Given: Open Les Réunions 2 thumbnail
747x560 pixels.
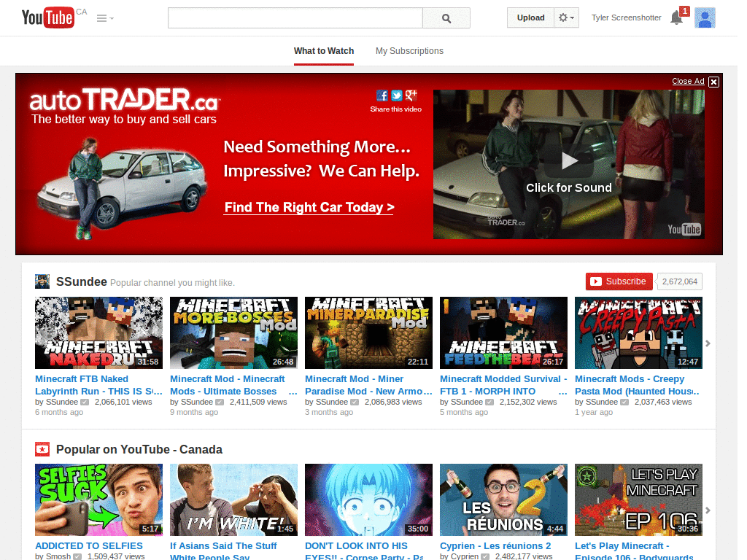Looking at the screenshot, I should [x=503, y=500].
